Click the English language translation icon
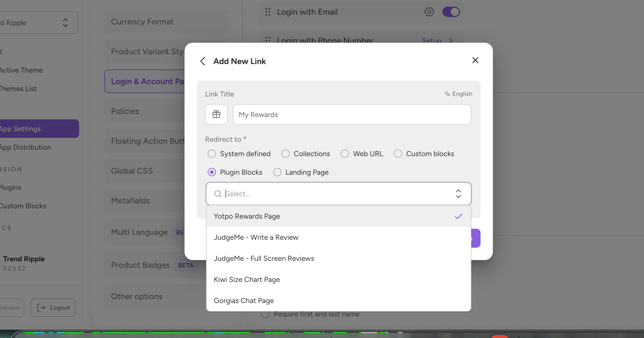 [x=447, y=94]
